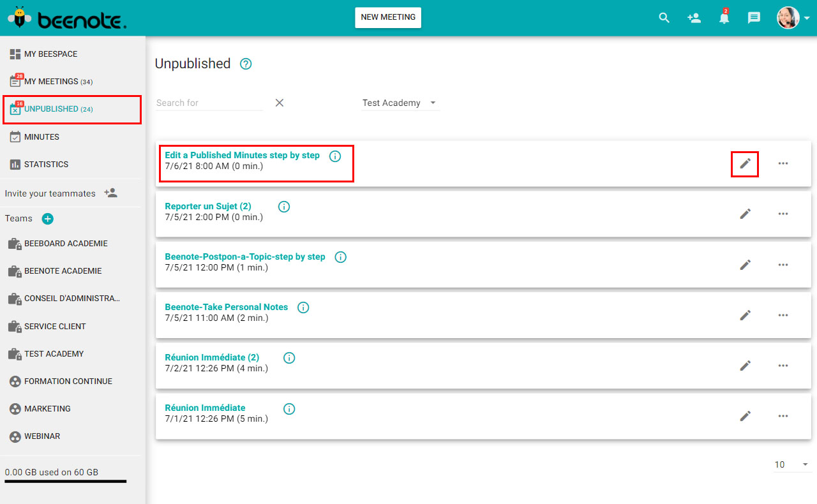Open info for Beenote-Take Personal Notes
Screen dimensions: 817x504
coord(303,308)
